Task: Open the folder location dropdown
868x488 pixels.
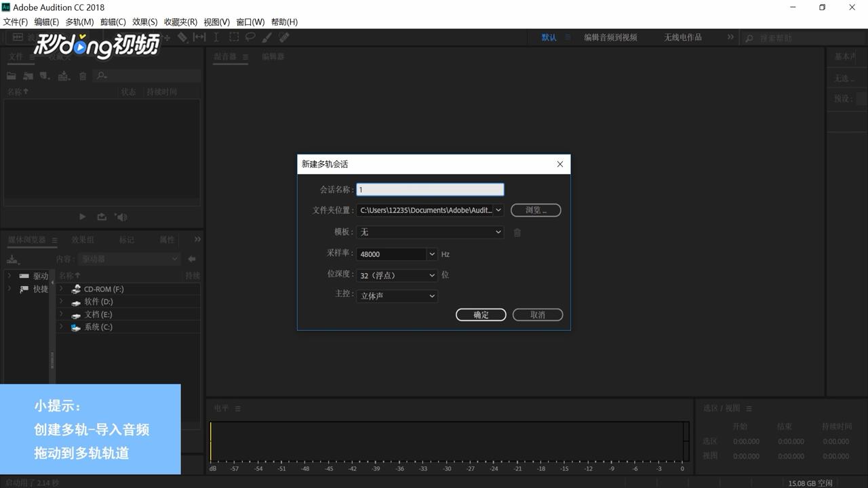Action: click(498, 210)
